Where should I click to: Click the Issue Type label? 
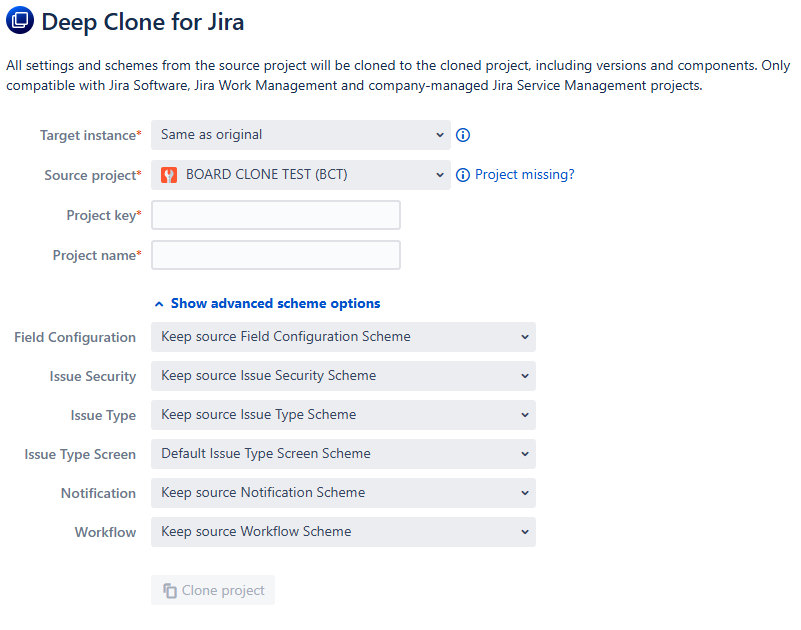click(x=103, y=415)
